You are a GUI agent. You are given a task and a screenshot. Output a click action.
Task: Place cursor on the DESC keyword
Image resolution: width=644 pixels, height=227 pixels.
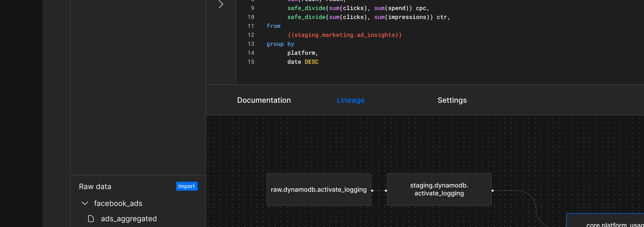tap(311, 62)
